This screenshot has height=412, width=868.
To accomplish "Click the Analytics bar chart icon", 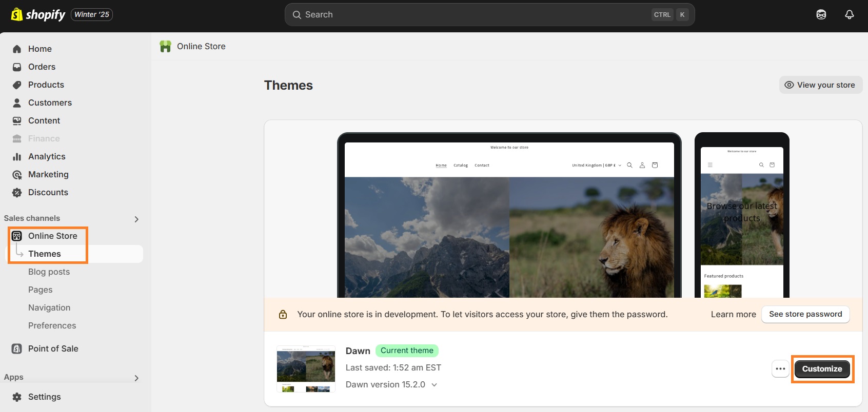I will 17,157.
